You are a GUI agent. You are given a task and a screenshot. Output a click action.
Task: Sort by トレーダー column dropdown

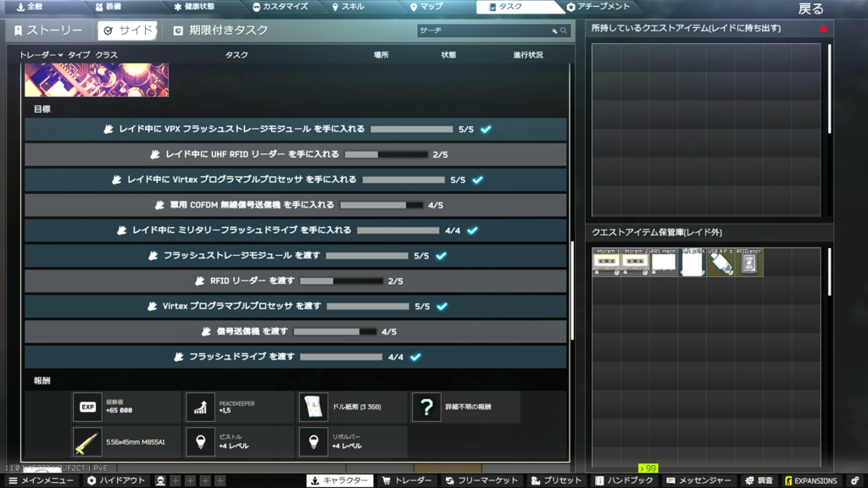click(41, 55)
